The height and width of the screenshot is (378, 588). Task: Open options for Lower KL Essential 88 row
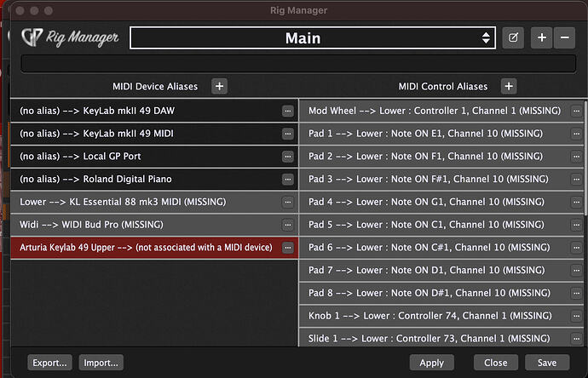[x=288, y=203]
